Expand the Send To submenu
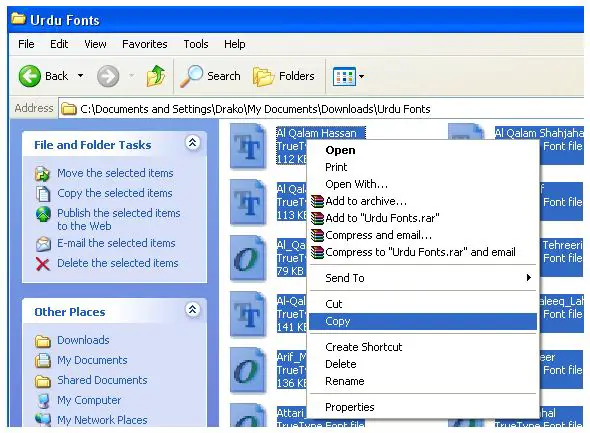The height and width of the screenshot is (433, 590). 423,278
